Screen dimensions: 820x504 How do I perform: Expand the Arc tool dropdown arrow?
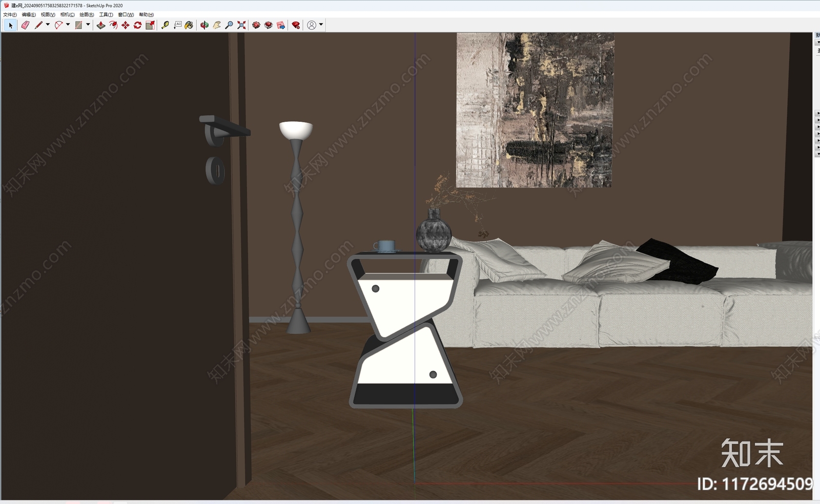pos(68,25)
